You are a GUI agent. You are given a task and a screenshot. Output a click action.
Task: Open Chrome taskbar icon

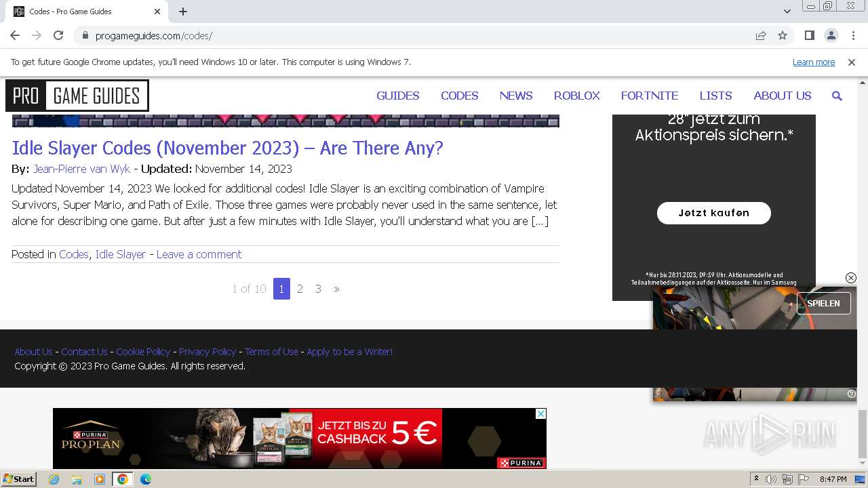coord(123,479)
